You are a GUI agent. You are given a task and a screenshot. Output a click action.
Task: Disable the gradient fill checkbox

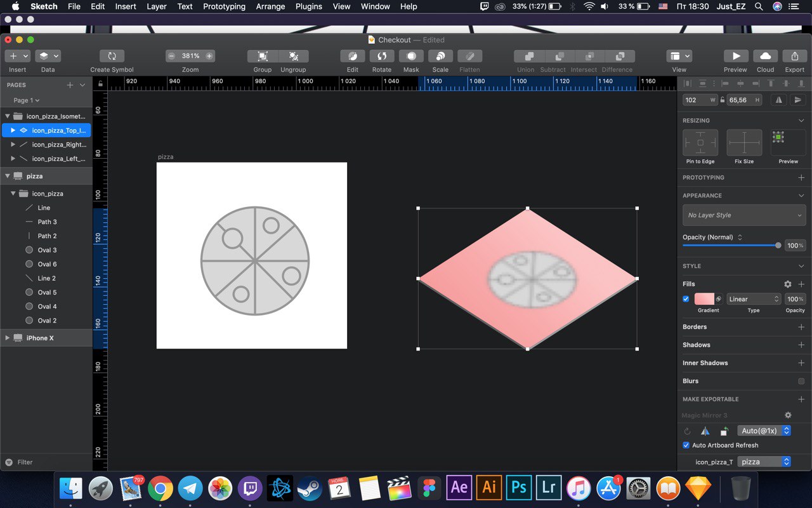point(686,299)
